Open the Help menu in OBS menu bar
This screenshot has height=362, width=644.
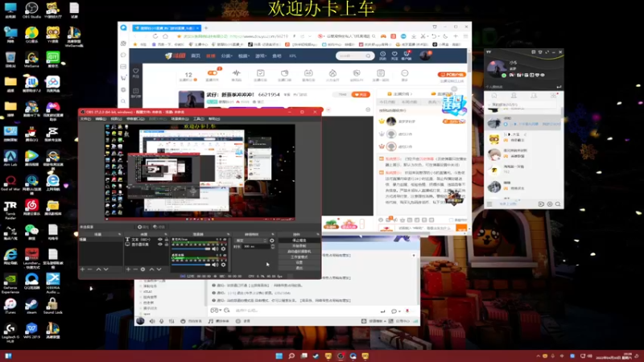click(x=214, y=118)
